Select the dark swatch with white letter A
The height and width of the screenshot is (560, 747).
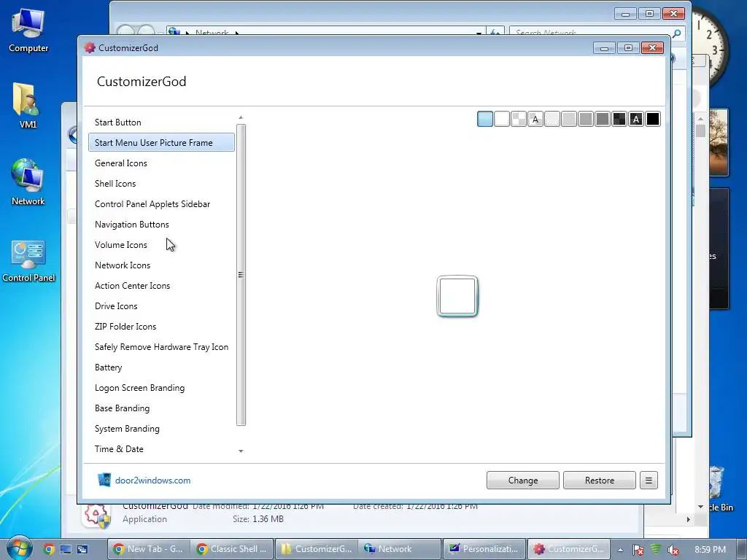click(636, 119)
